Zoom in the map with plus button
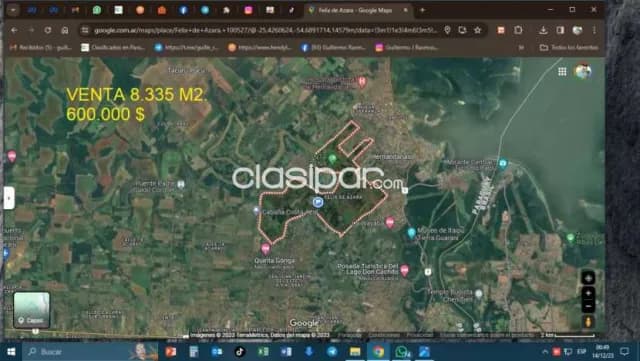 pos(588,293)
